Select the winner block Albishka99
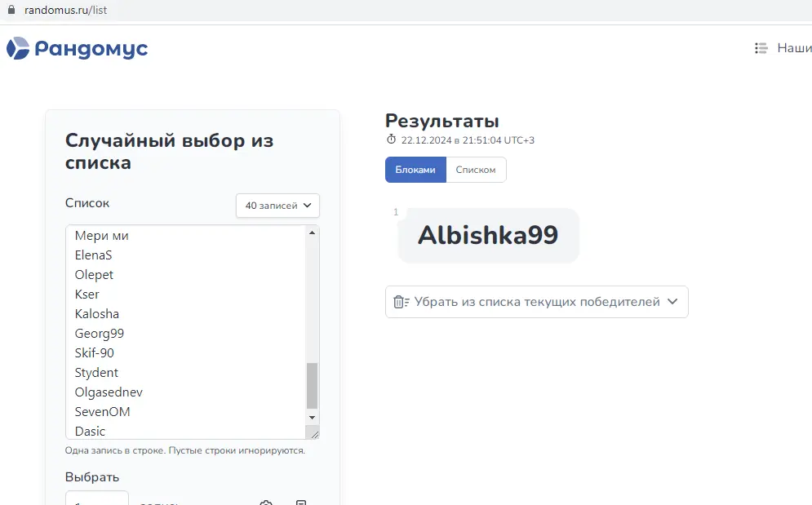812x505 pixels. pos(488,235)
